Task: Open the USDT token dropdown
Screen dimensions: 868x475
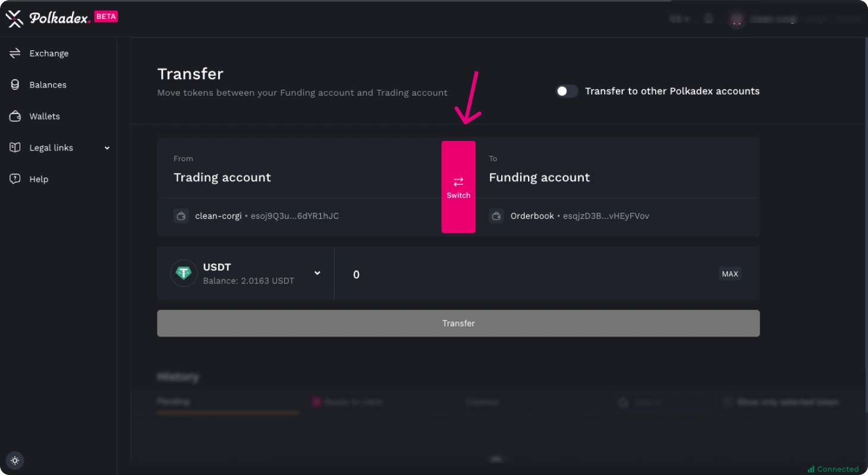Action: tap(317, 273)
